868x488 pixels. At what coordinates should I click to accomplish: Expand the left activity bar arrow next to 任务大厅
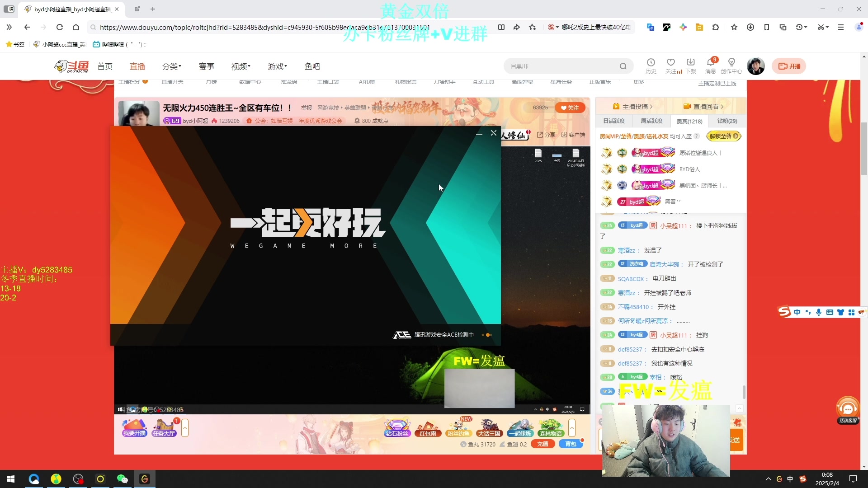click(185, 427)
